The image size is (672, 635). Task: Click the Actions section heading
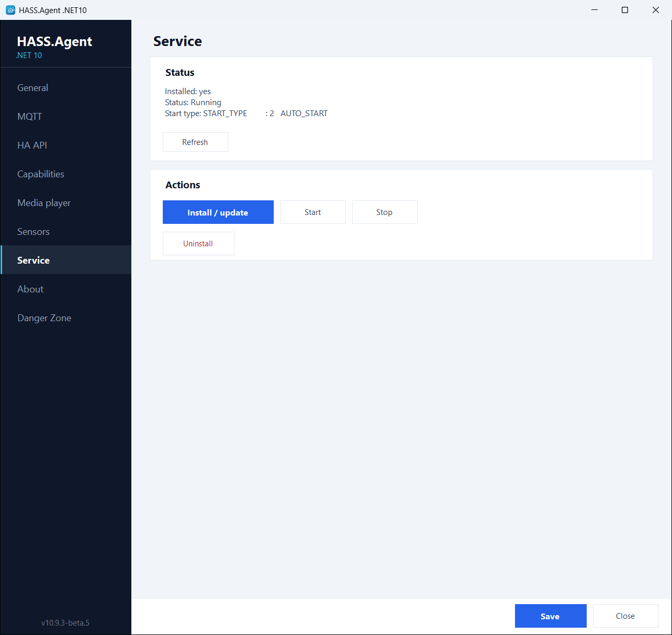183,185
